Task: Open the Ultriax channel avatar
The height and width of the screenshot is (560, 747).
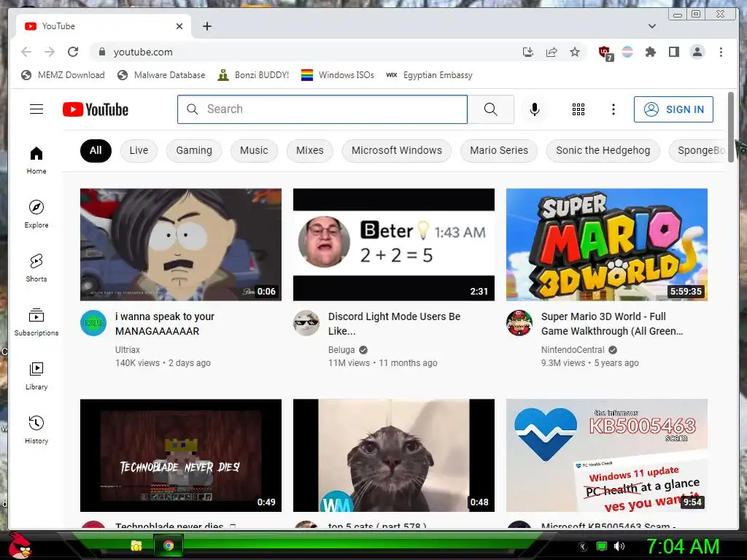Action: click(93, 323)
